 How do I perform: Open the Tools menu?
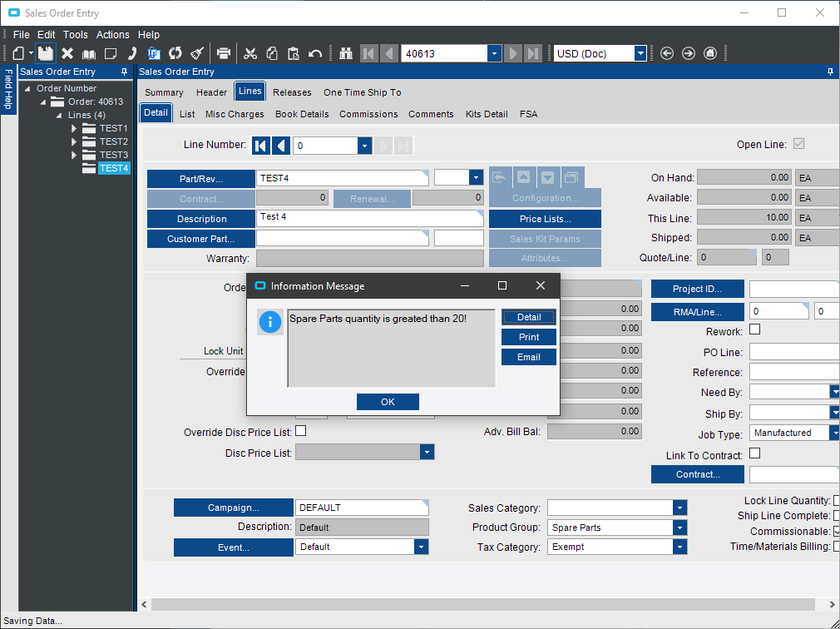[x=75, y=34]
